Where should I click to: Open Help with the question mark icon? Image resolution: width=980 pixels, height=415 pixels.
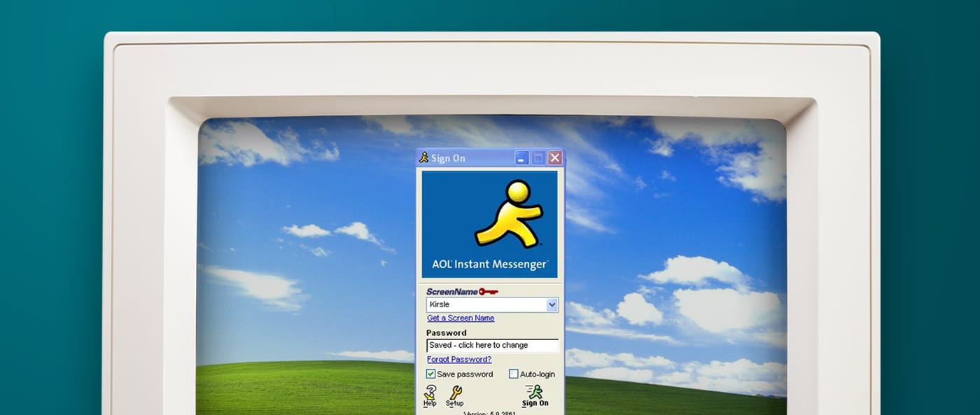coord(430,393)
